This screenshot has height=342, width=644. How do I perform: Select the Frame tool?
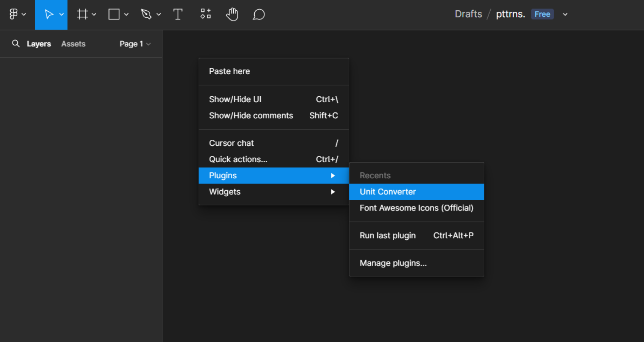tap(82, 14)
